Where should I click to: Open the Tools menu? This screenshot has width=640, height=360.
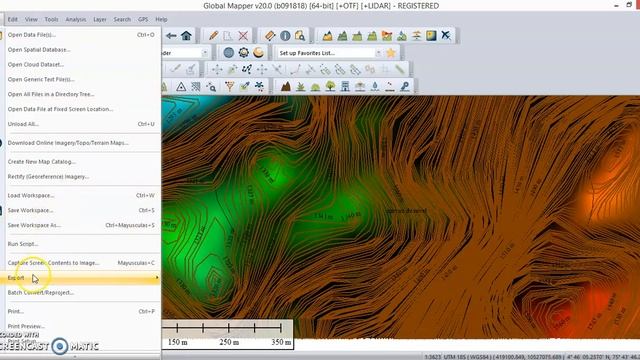51,19
